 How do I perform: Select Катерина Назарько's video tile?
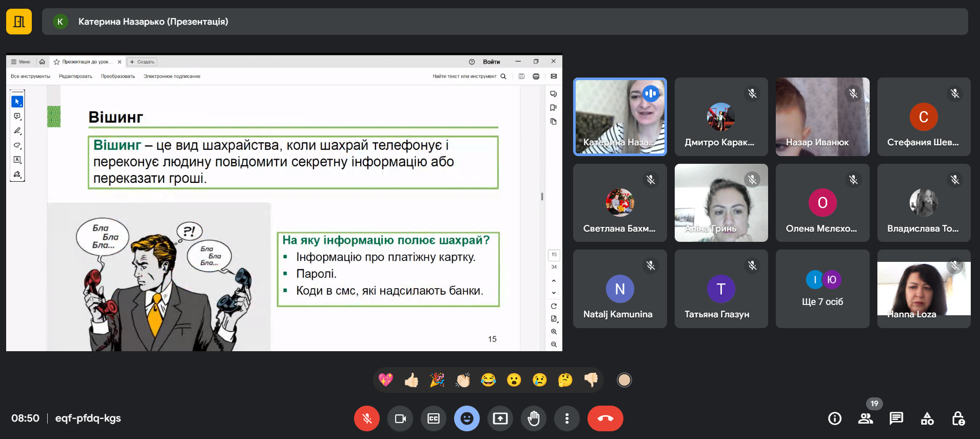[x=620, y=117]
